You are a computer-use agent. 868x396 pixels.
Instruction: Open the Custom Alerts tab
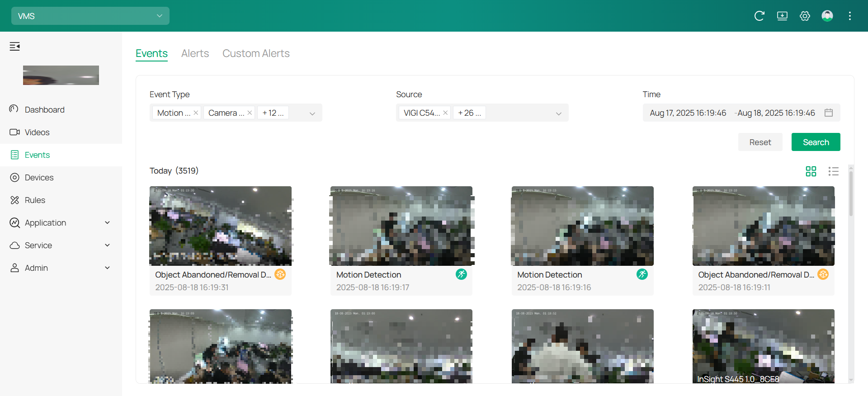[256, 53]
